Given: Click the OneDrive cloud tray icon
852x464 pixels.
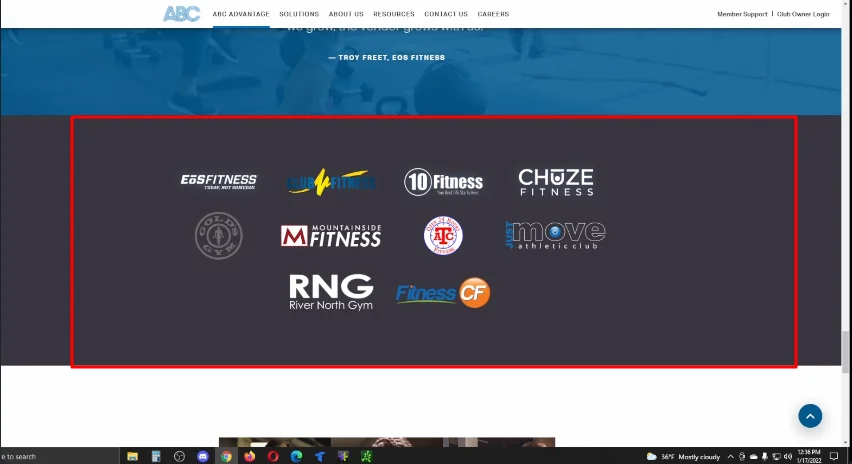Looking at the screenshot, I should point(753,456).
